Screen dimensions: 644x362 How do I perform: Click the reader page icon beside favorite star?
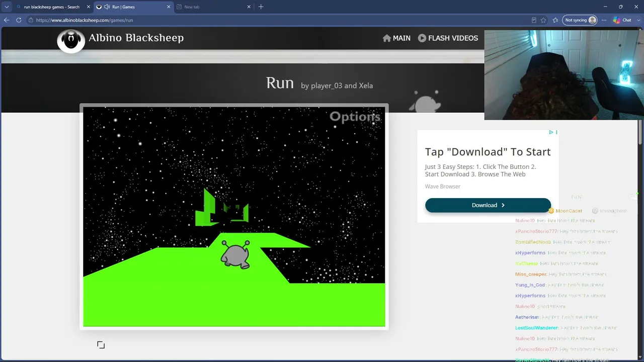pos(534,20)
